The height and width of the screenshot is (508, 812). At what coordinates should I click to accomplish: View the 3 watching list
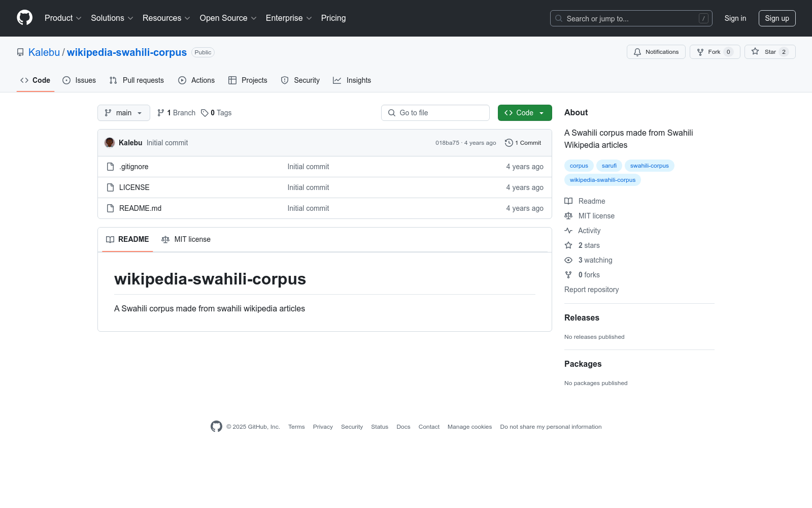(589, 260)
